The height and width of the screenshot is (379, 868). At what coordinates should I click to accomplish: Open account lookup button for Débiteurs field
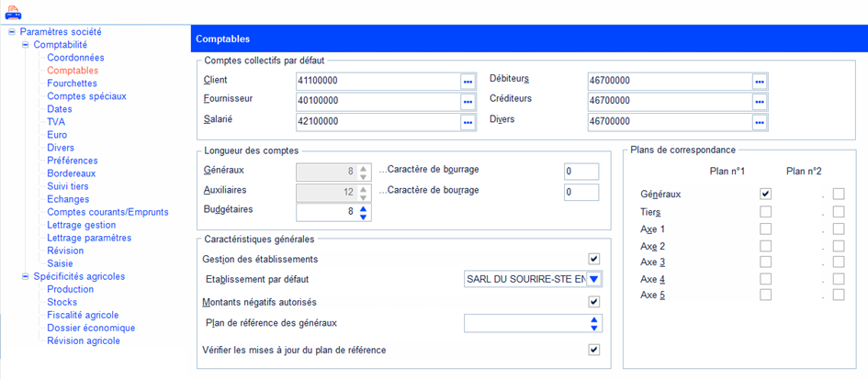759,81
